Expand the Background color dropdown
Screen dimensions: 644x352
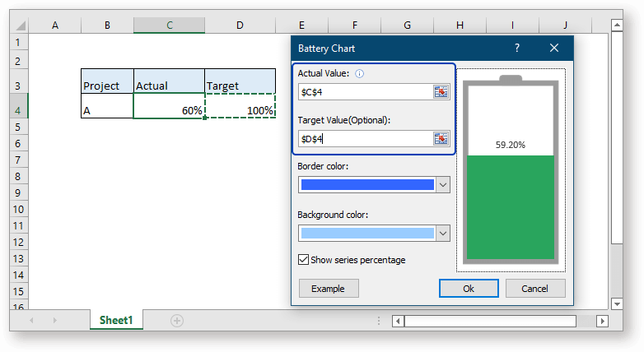point(443,234)
